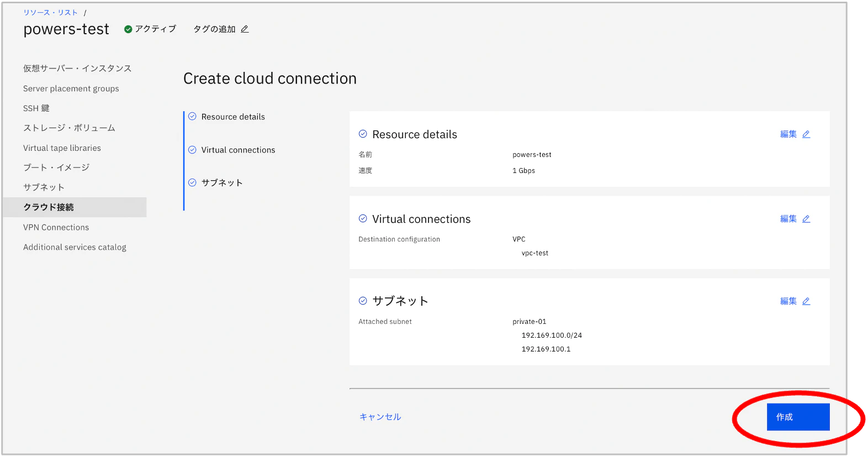Click the checkmark icon beside Virtual connections step
The width and height of the screenshot is (868, 456).
[x=192, y=150]
